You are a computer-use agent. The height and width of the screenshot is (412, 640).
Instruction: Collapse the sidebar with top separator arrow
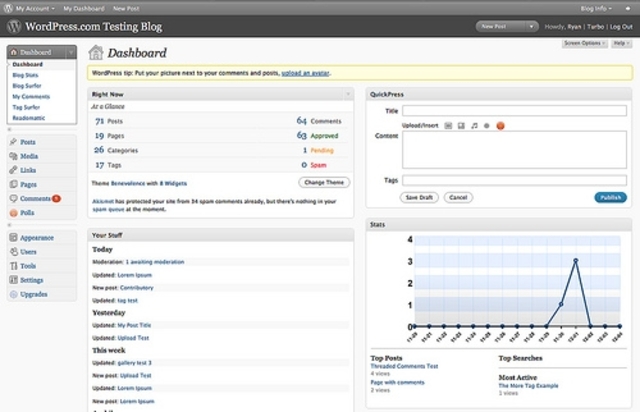tap(10, 129)
